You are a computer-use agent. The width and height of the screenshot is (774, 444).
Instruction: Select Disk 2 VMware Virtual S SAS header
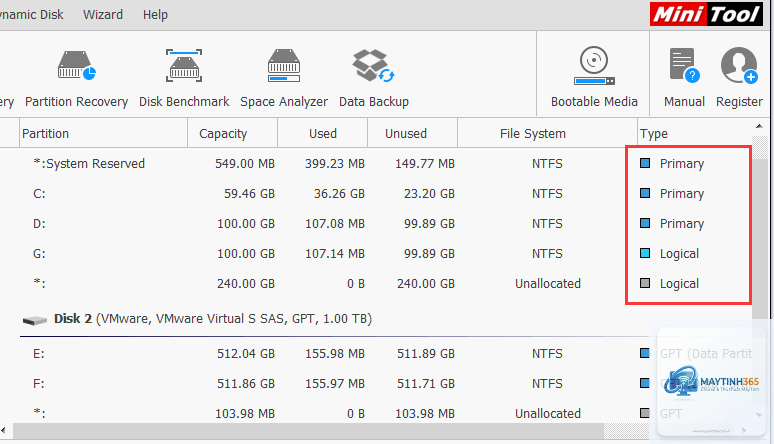click(212, 319)
